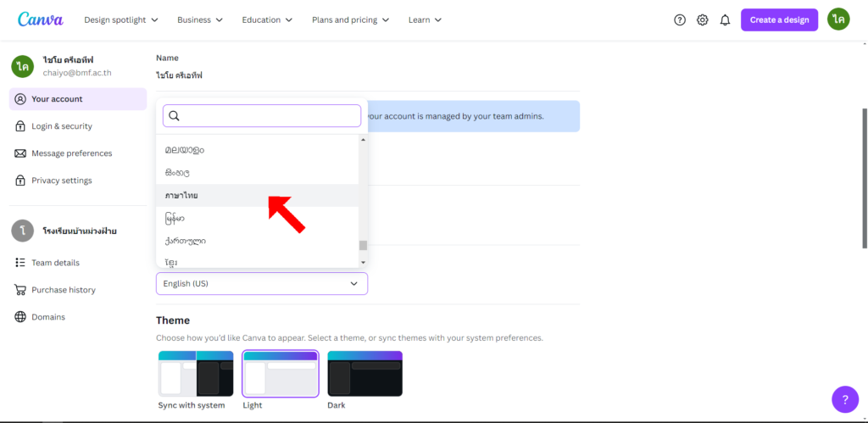The width and height of the screenshot is (868, 423).
Task: Select മലയാളം in the language list
Action: tap(258, 150)
